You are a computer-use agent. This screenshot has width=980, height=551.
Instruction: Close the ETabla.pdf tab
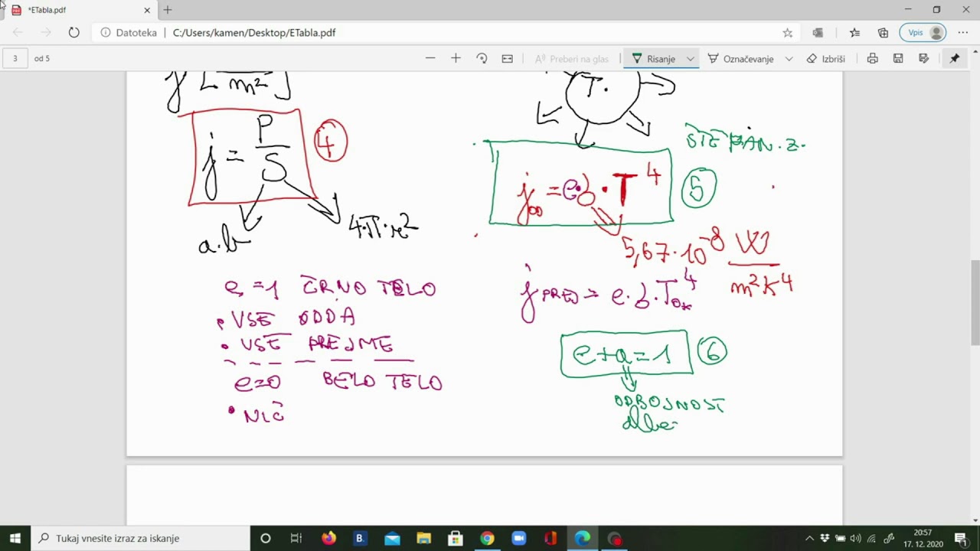pos(147,10)
